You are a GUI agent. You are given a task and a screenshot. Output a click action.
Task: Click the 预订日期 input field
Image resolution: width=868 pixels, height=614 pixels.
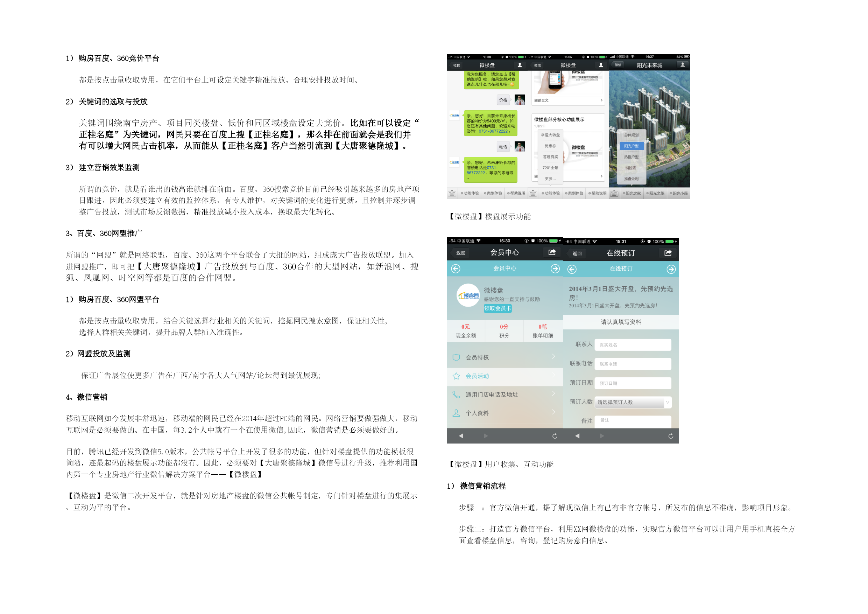(x=633, y=383)
